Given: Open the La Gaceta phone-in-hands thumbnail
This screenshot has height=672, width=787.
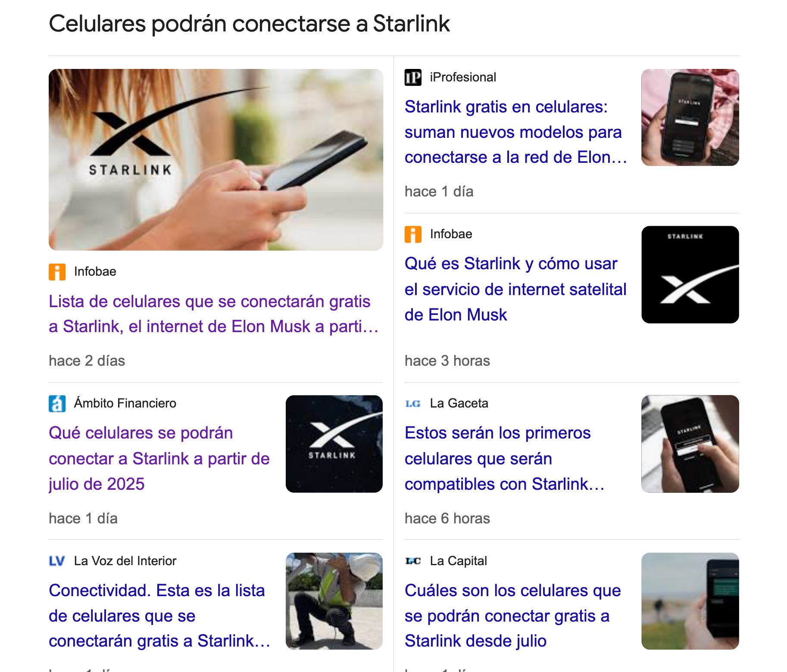Looking at the screenshot, I should click(x=690, y=444).
